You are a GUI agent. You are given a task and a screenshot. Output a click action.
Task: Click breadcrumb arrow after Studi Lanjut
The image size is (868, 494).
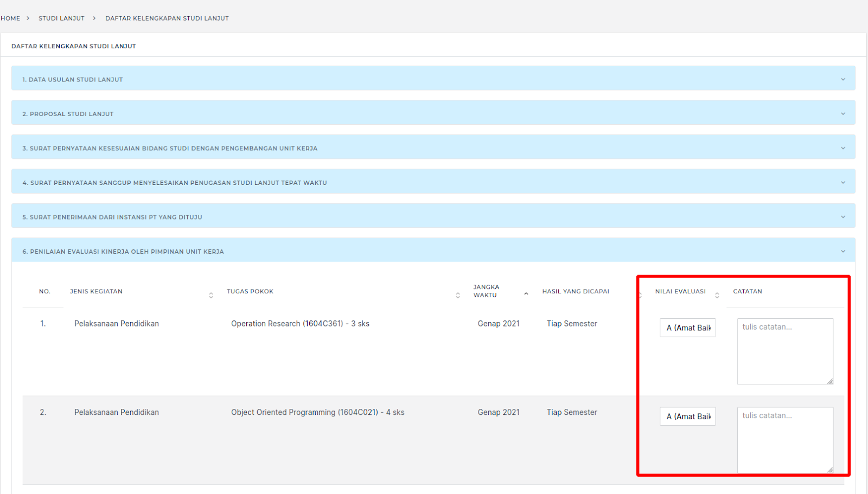[94, 18]
